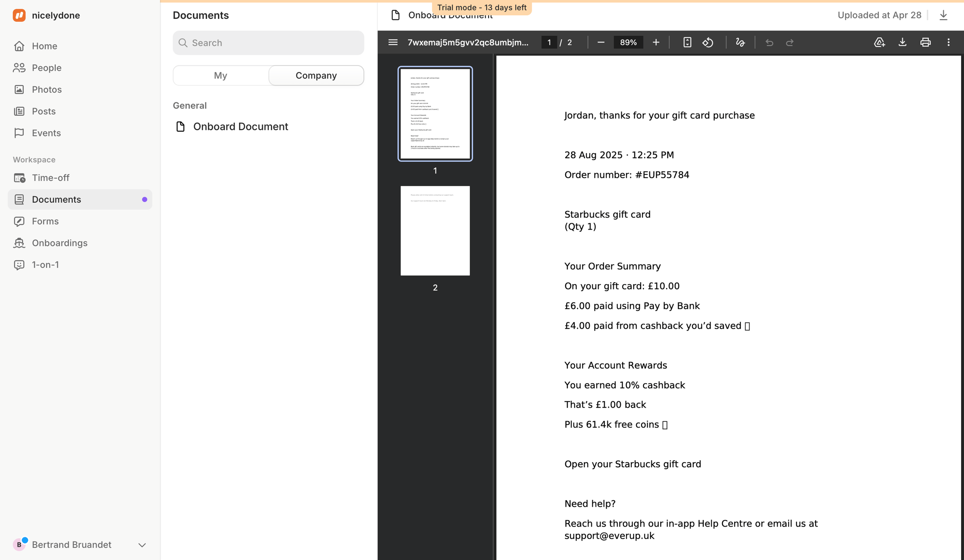
Task: Save PDF to Google Drive icon
Action: (x=879, y=42)
